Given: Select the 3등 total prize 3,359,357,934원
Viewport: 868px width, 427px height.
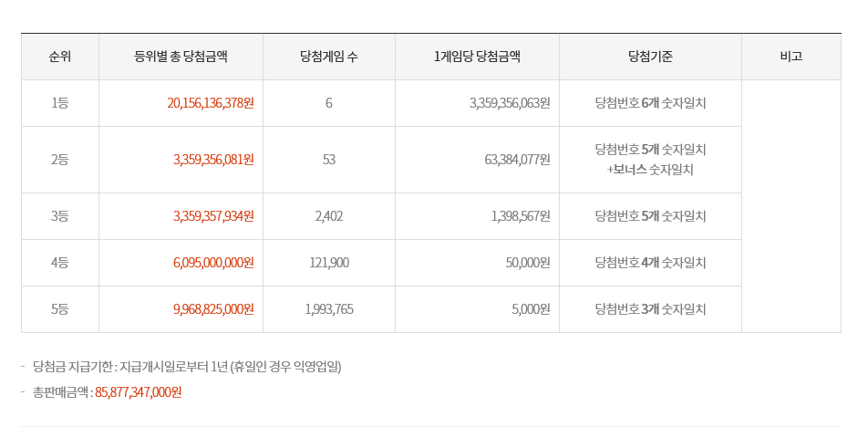Looking at the screenshot, I should 213,216.
